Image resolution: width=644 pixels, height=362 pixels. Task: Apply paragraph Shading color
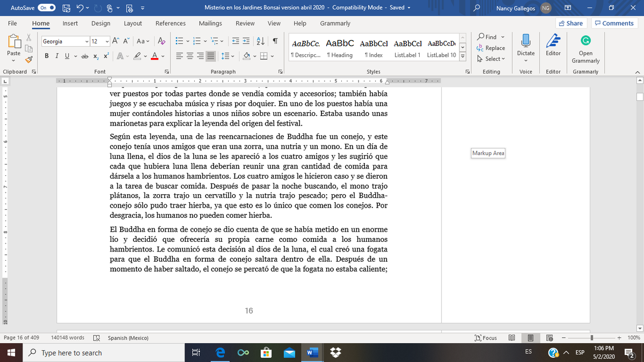[246, 56]
